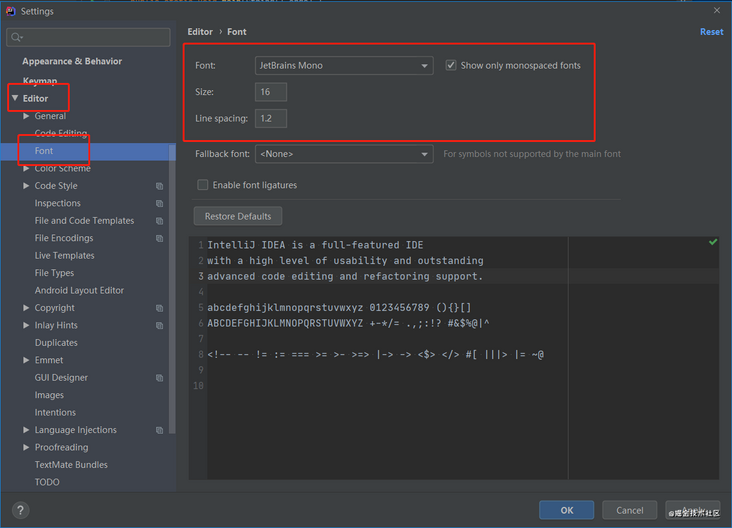Click the font Size input field

[270, 92]
